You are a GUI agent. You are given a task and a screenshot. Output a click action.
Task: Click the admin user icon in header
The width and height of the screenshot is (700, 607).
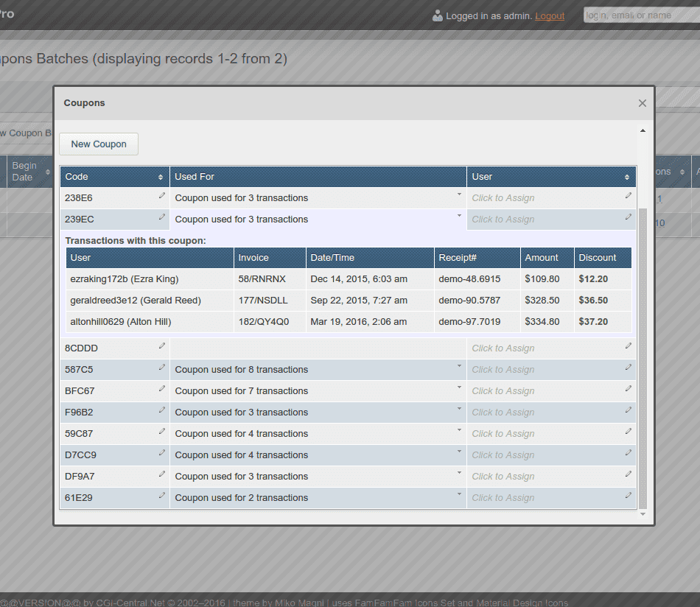(438, 16)
